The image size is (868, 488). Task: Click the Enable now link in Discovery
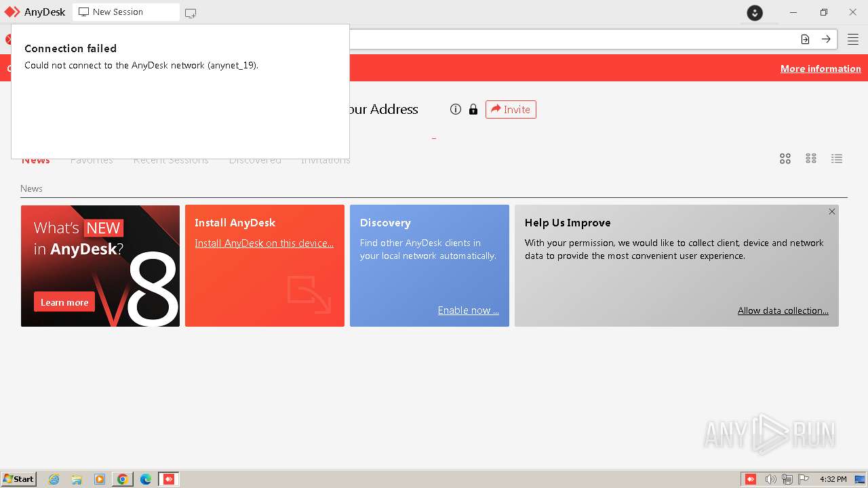[468, 310]
